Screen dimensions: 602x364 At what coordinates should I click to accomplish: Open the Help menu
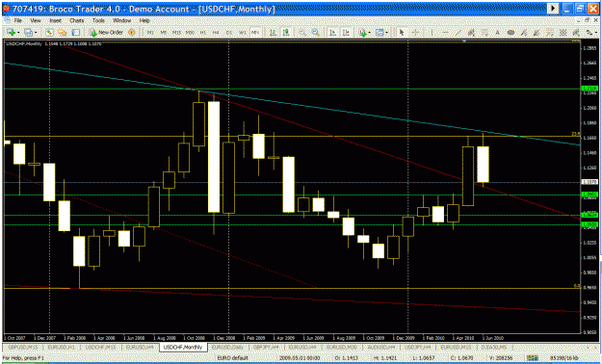click(144, 20)
